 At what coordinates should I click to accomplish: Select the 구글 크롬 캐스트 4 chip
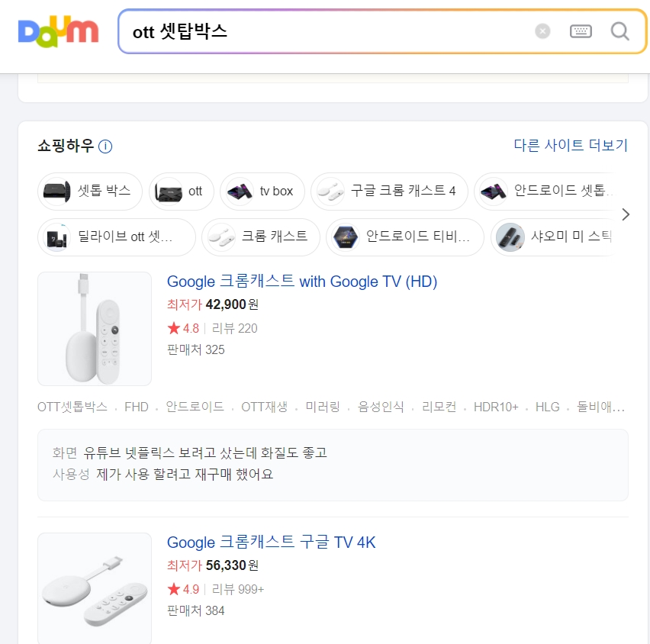pyautogui.click(x=389, y=192)
